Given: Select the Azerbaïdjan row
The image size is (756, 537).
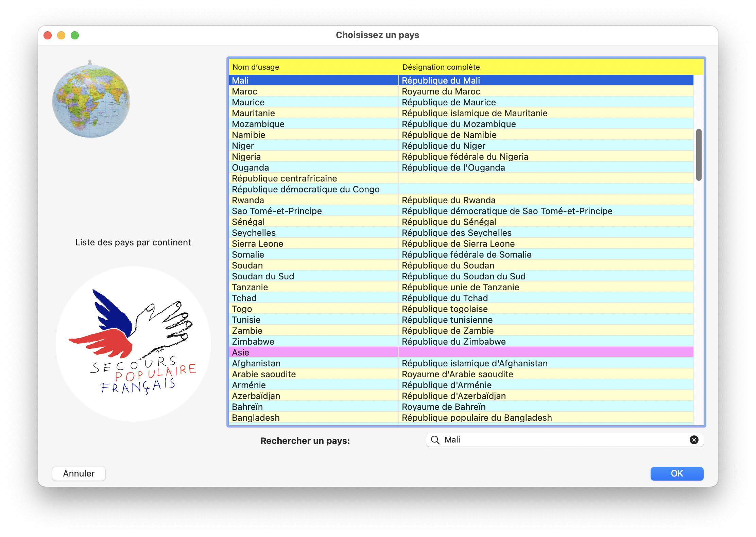Looking at the screenshot, I should click(461, 396).
